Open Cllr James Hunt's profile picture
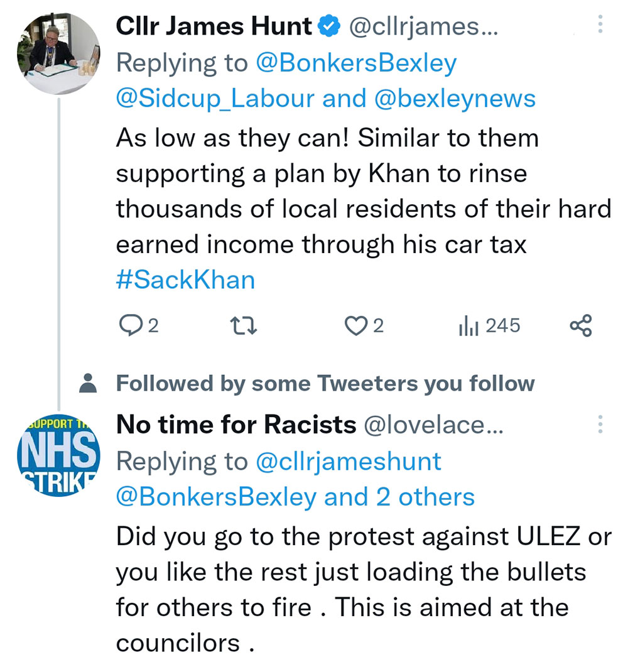The width and height of the screenshot is (628, 672). click(x=58, y=53)
